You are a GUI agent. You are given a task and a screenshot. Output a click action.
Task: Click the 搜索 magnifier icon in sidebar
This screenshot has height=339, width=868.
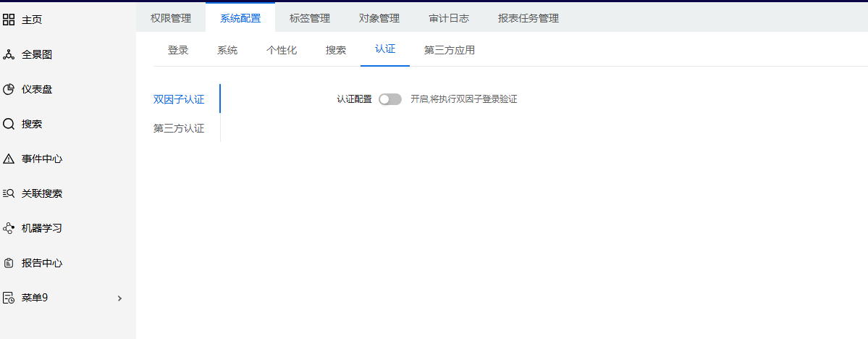[8, 124]
